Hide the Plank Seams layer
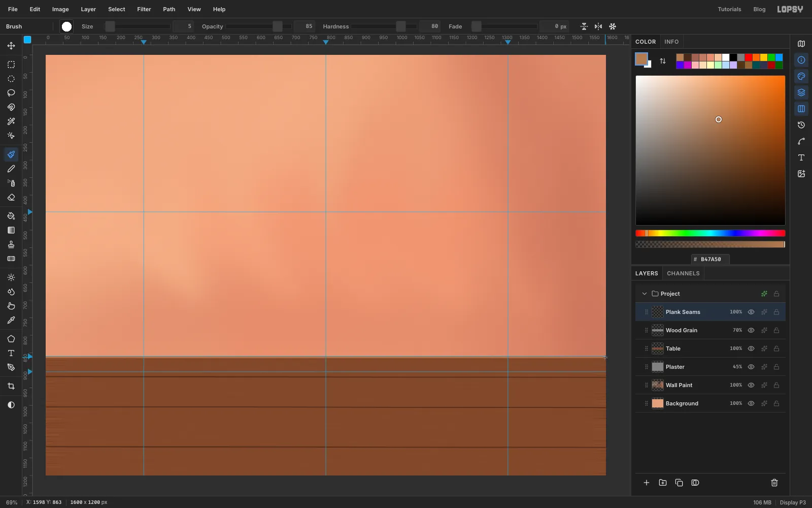This screenshot has height=508, width=812. (x=751, y=312)
